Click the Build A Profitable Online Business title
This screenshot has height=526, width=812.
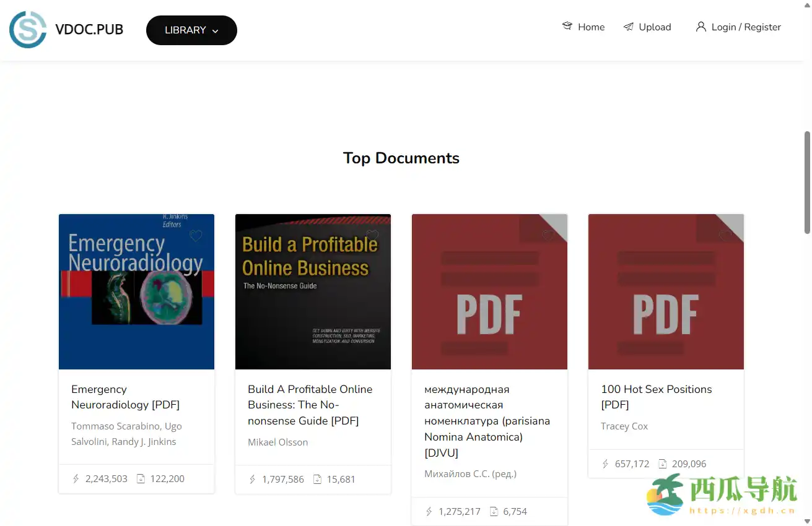[310, 405]
